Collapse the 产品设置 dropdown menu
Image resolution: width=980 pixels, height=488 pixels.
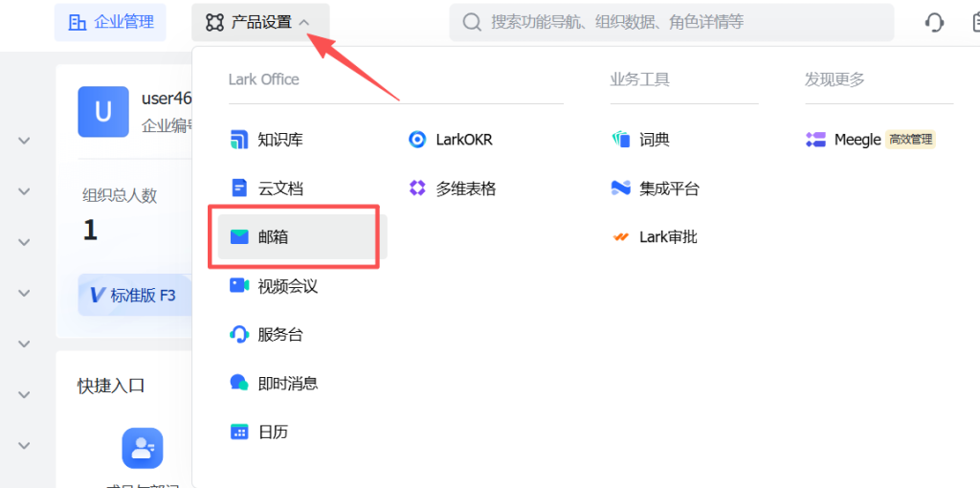(260, 23)
